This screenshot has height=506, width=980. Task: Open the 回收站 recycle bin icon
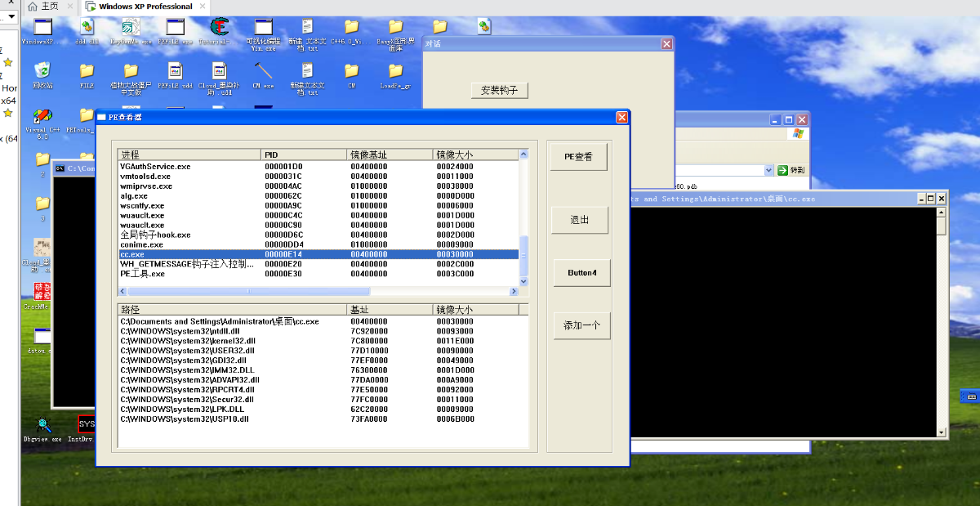(42, 75)
